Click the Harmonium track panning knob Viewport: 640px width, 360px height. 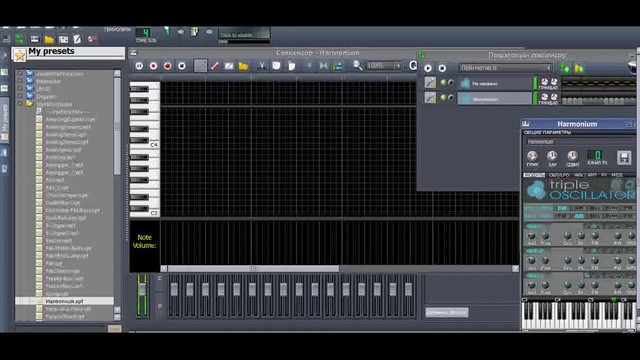coord(554,97)
